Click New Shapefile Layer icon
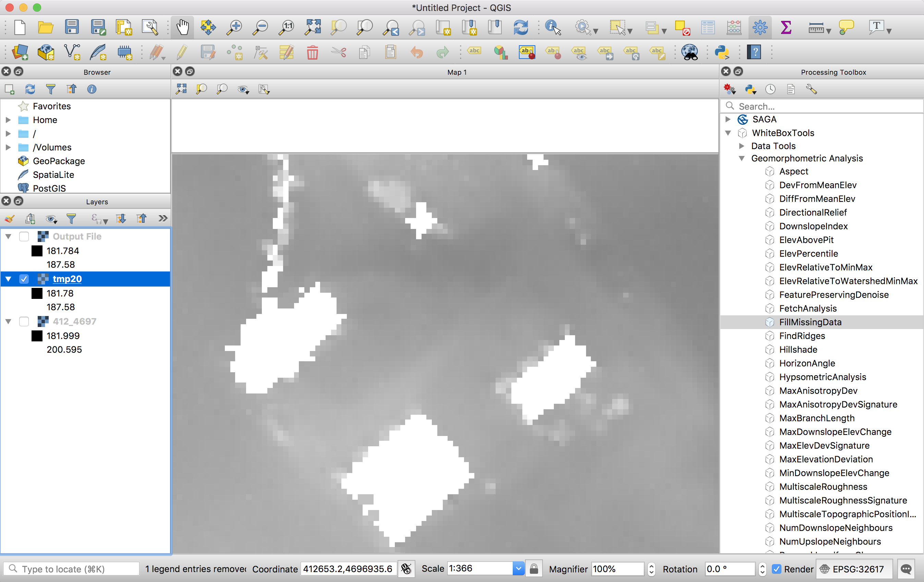The width and height of the screenshot is (924, 582). 72,52
